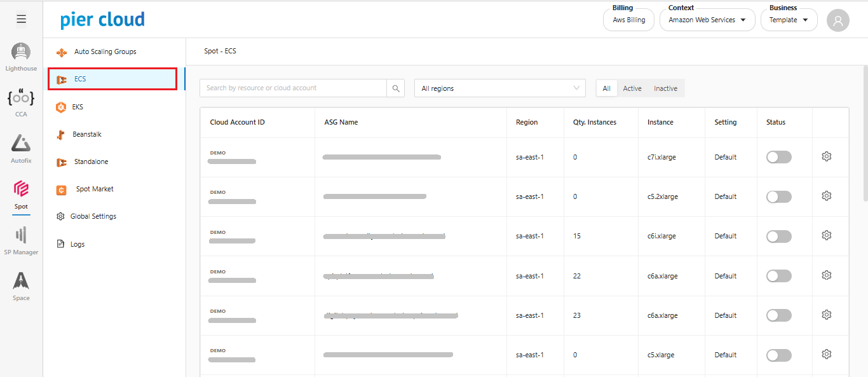868x377 pixels.
Task: Expand the Business Template dropdown
Action: [x=788, y=20]
